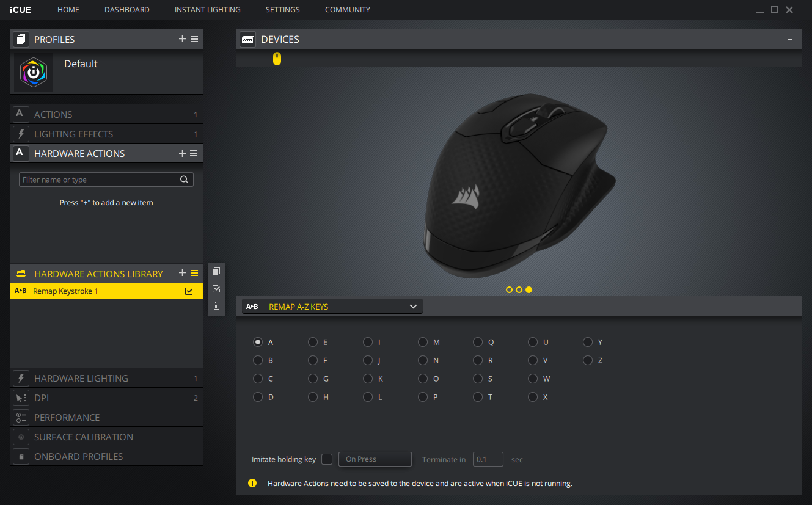
Task: Click the Onboard Profiles memory icon
Action: (21, 456)
